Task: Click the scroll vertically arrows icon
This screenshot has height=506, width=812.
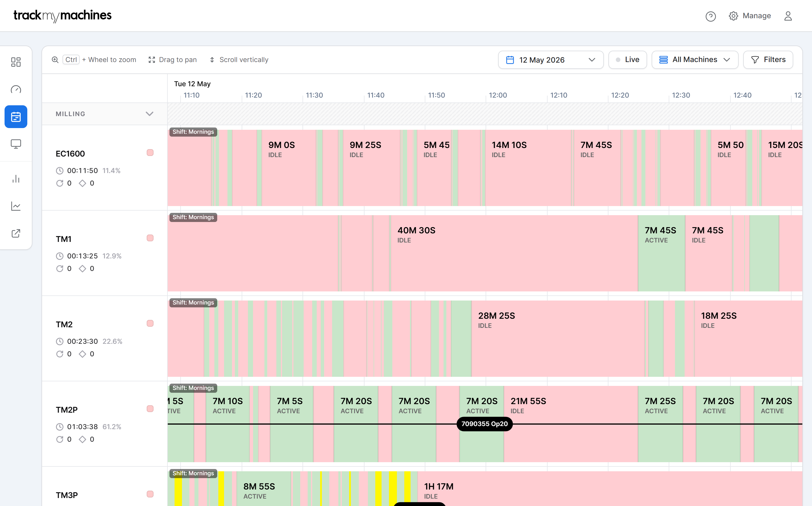Action: pyautogui.click(x=212, y=59)
